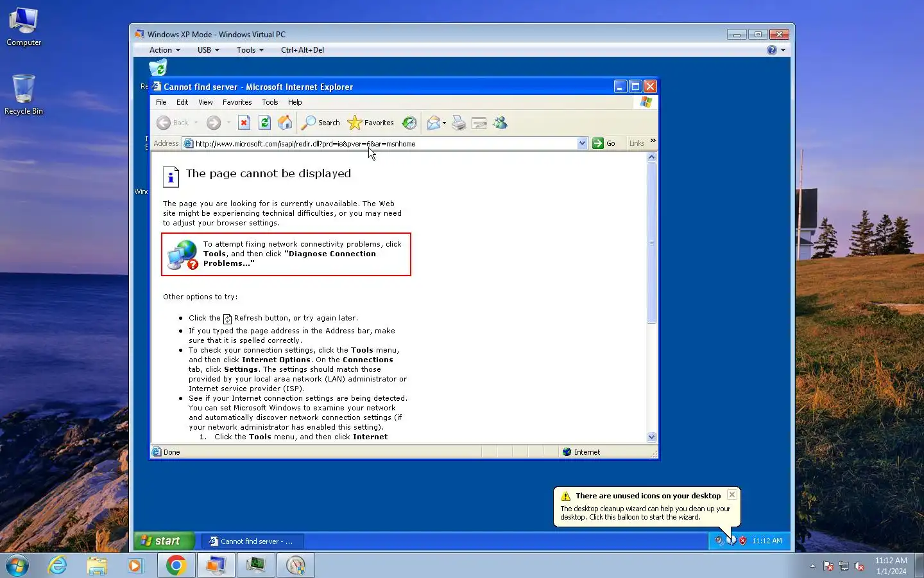This screenshot has width=924, height=578.
Task: Click the 'Cannot find server' XP taskbar button
Action: [x=252, y=541]
